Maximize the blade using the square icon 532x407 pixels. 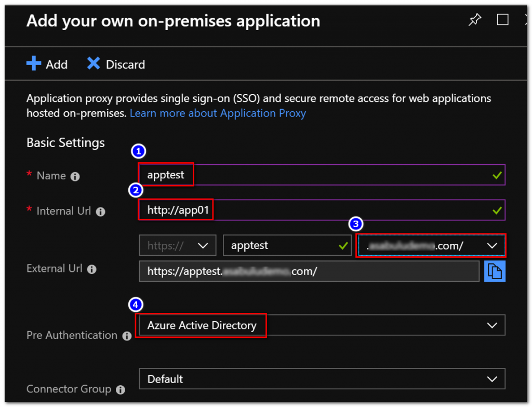(x=502, y=20)
